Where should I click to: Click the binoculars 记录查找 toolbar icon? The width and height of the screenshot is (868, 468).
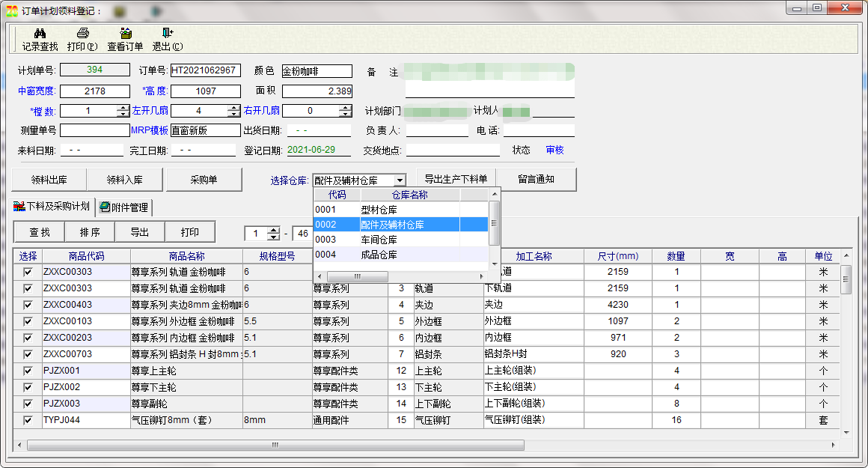pyautogui.click(x=40, y=33)
